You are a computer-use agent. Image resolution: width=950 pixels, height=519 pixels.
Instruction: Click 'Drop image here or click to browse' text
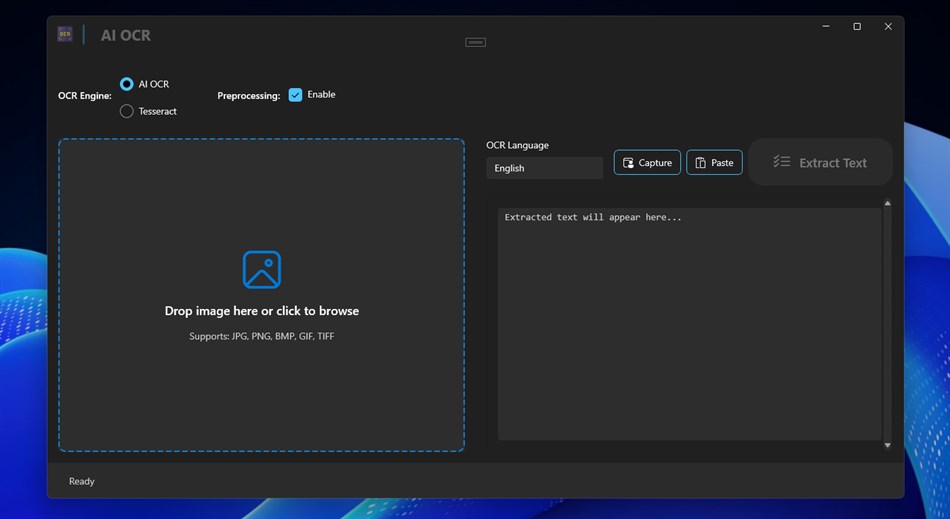click(262, 311)
